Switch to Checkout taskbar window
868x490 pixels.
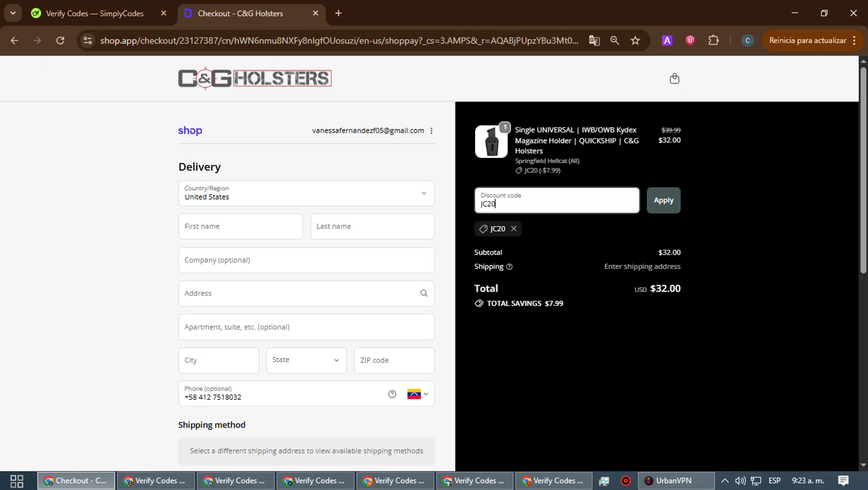[76, 481]
